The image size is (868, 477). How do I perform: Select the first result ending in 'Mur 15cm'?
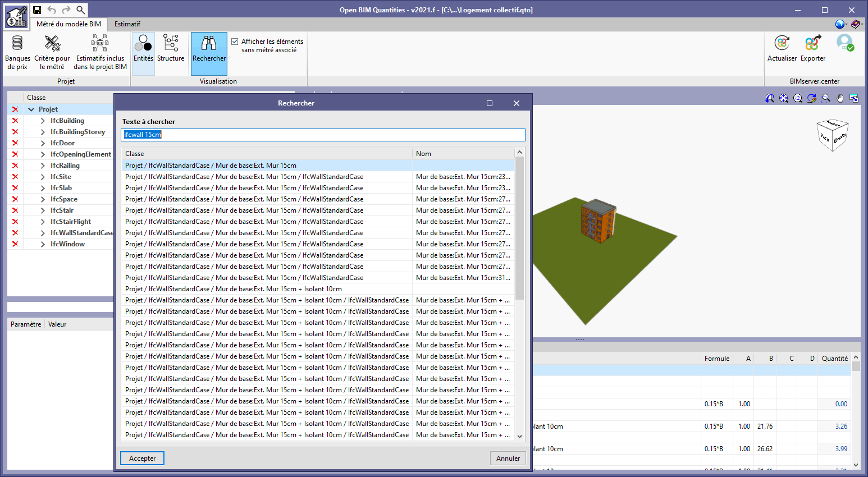[x=318, y=166]
